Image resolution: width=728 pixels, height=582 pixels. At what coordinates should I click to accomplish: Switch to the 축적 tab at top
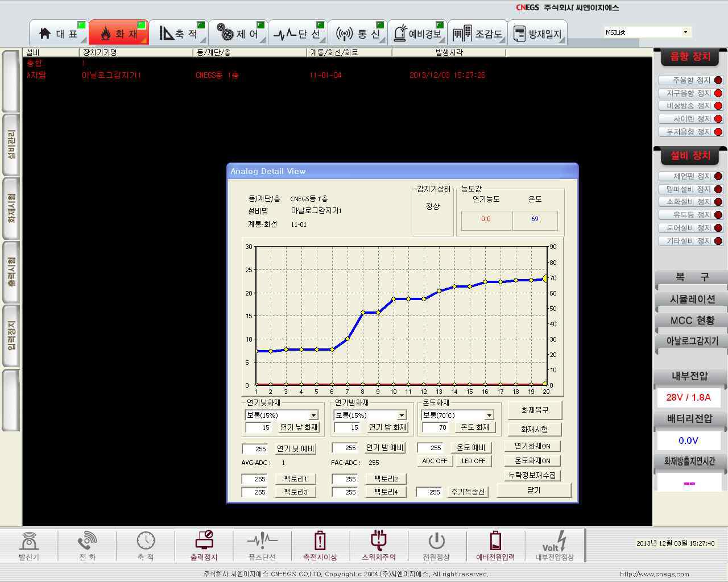[x=178, y=33]
